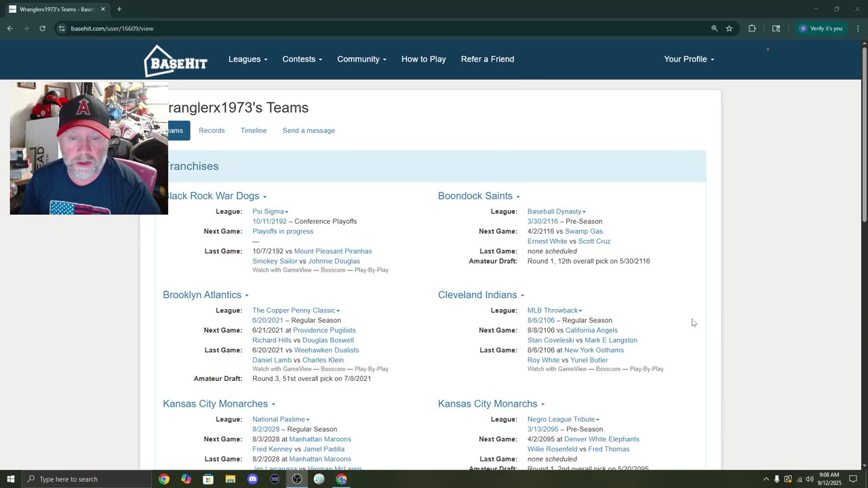Switch to the Records tab
This screenshot has width=868, height=488.
tap(212, 130)
